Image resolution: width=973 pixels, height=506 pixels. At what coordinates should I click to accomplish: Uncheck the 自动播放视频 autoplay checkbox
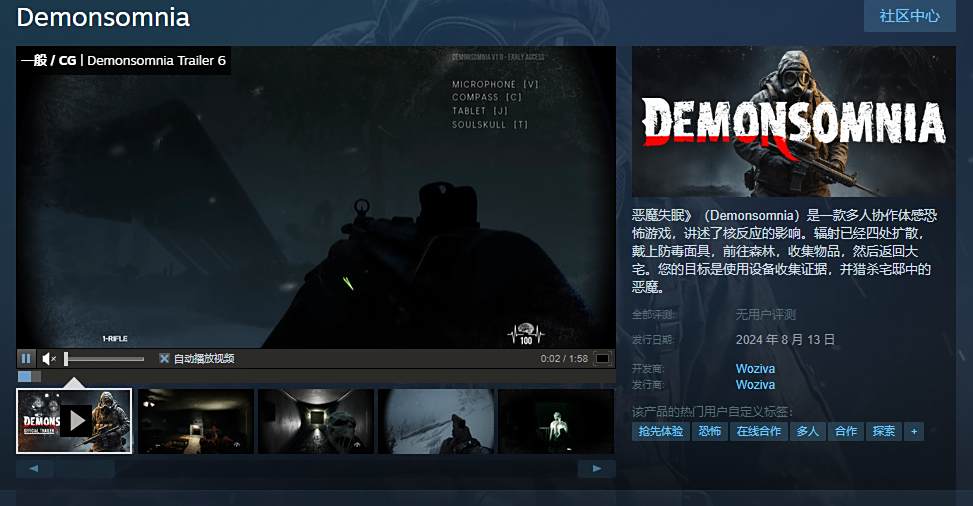(164, 358)
